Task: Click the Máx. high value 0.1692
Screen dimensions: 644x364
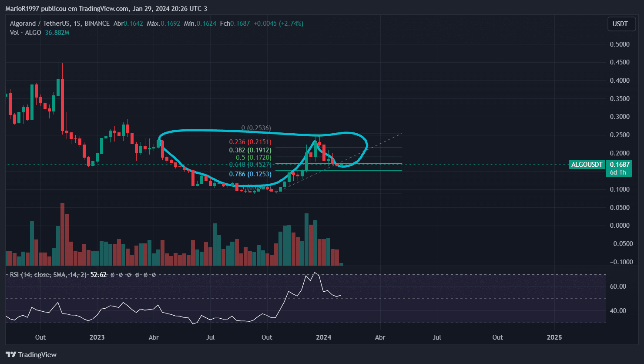Action: point(171,24)
